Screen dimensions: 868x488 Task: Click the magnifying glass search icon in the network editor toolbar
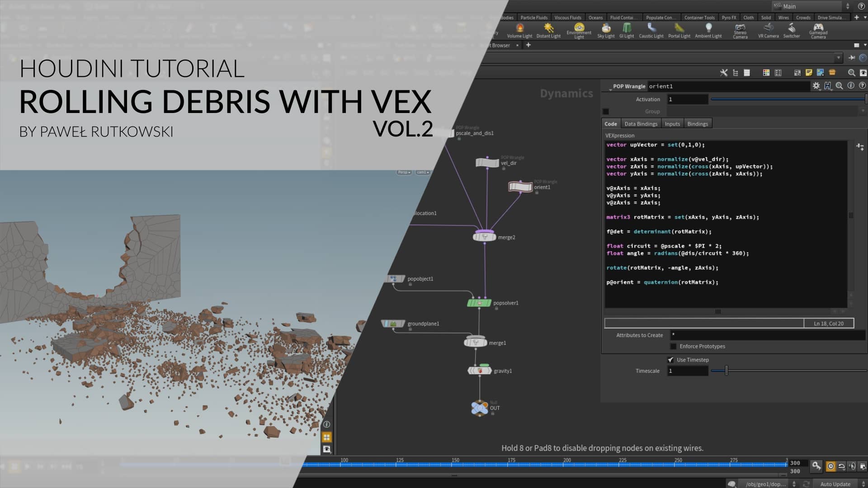tap(851, 73)
